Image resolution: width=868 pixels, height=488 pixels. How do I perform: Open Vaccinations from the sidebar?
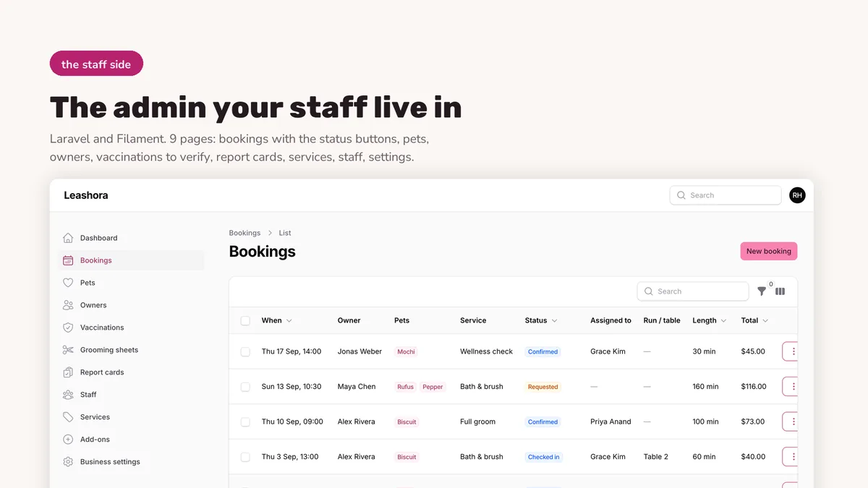coord(131,328)
